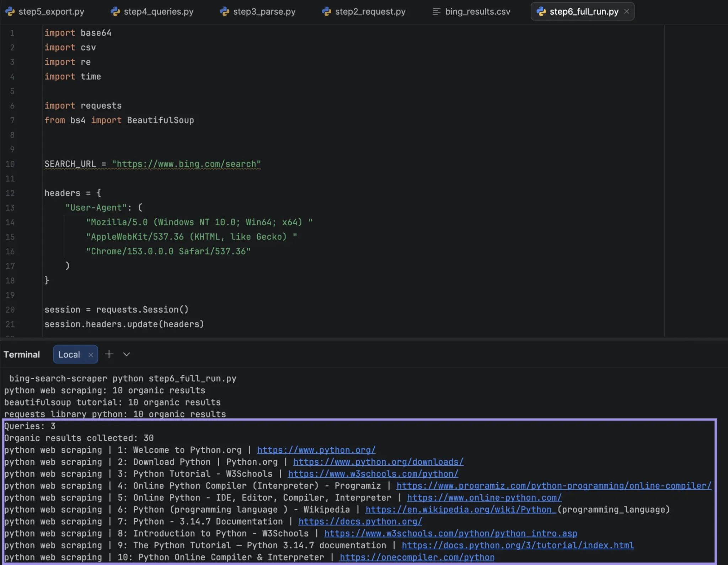The height and width of the screenshot is (565, 728).
Task: Open the online-python.com link
Action: [484, 497]
